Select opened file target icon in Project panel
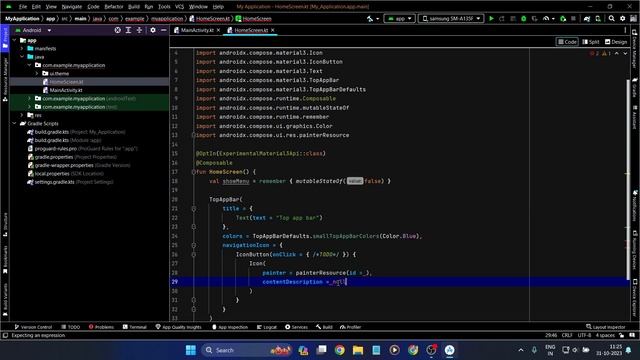Image resolution: width=640 pixels, height=360 pixels. click(118, 30)
